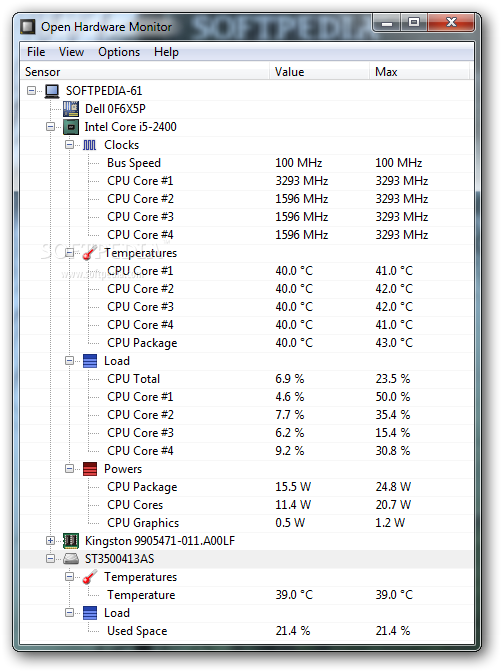Click the blue CPU Load icon

coord(90,361)
